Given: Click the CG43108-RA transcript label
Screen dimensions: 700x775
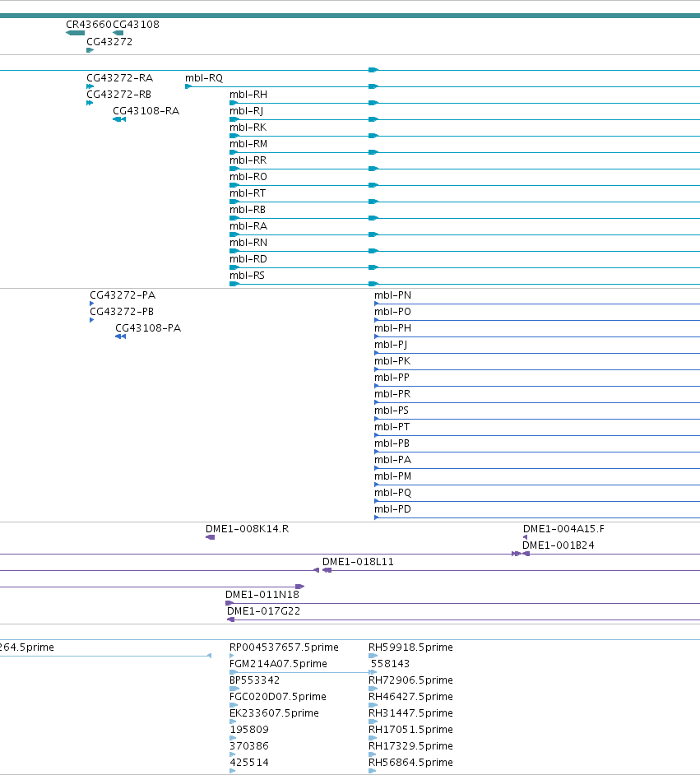Looking at the screenshot, I should 146,111.
